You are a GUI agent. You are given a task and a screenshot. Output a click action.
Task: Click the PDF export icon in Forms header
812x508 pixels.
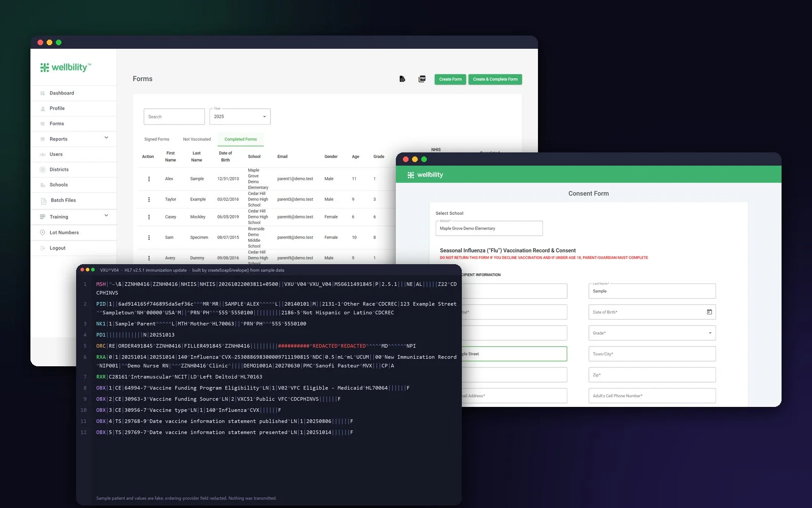click(x=422, y=79)
